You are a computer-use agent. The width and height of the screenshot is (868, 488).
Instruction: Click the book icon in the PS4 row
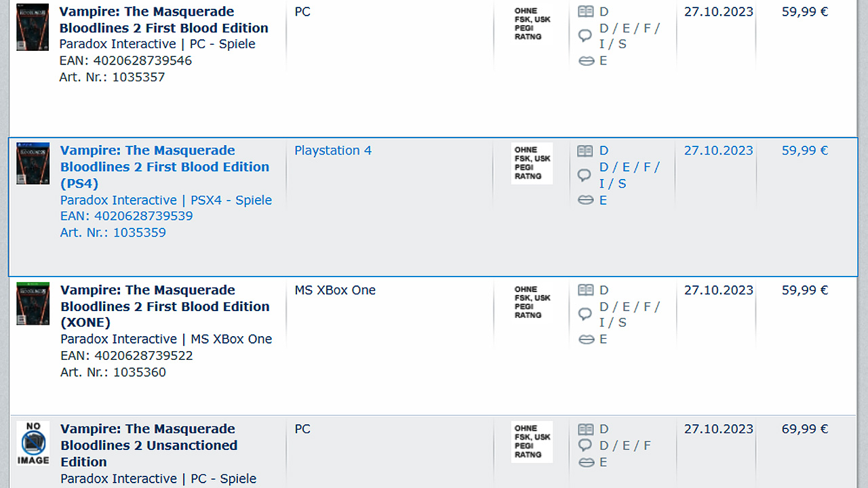[585, 150]
